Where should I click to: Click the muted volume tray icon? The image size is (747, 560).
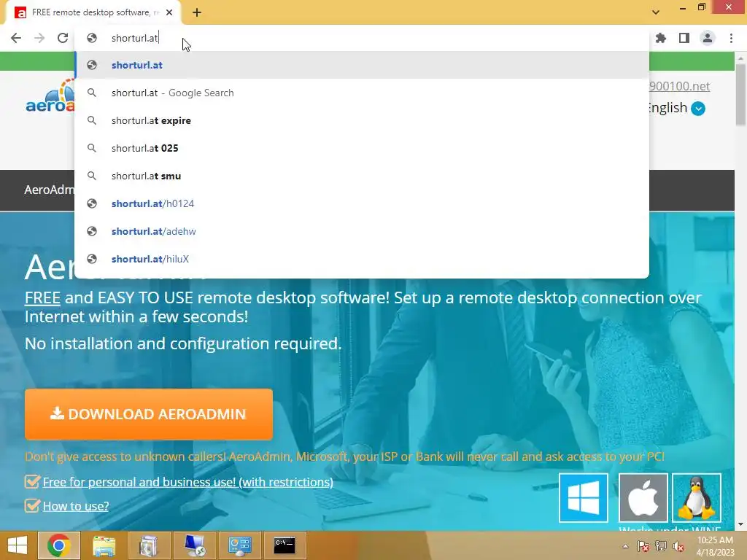click(x=678, y=546)
